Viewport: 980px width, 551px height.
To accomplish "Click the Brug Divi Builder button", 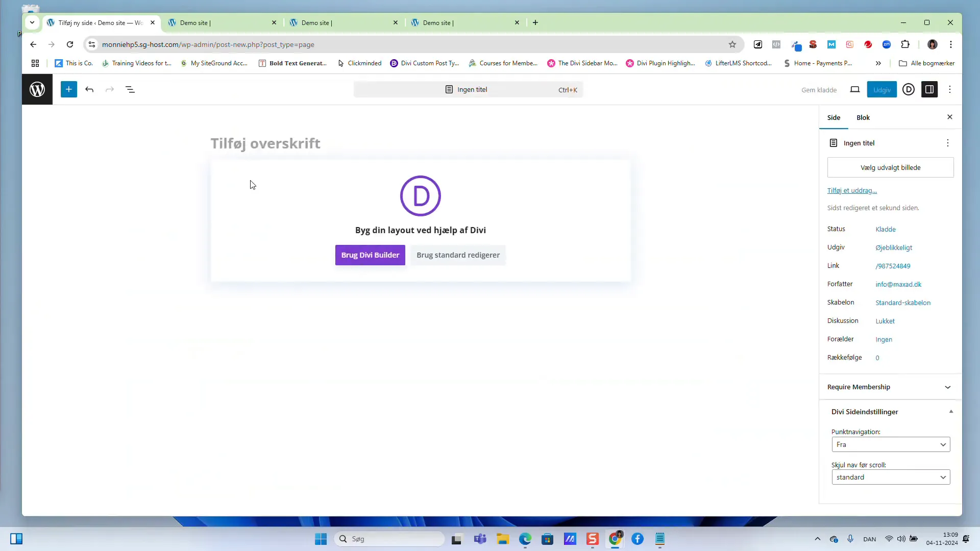I will click(x=370, y=255).
